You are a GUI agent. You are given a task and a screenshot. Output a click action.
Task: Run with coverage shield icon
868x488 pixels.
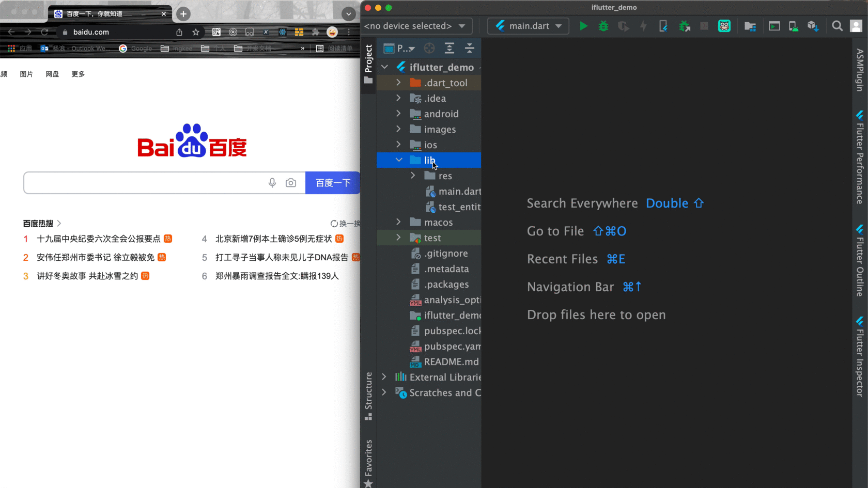click(624, 26)
